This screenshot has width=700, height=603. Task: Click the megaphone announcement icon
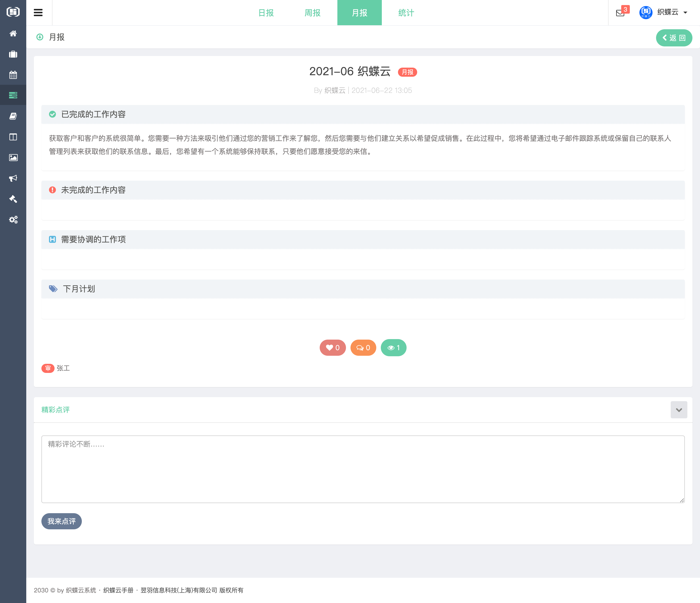point(13,178)
